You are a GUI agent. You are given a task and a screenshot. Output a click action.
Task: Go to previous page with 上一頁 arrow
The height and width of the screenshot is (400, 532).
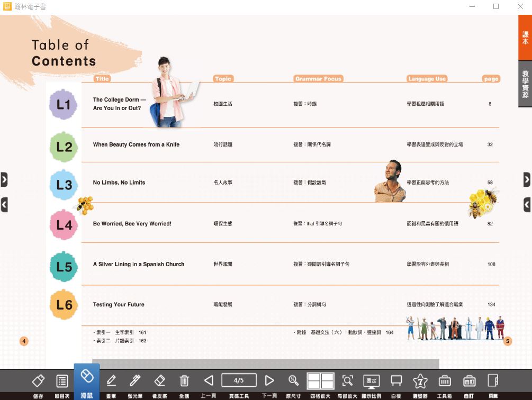pos(209,380)
